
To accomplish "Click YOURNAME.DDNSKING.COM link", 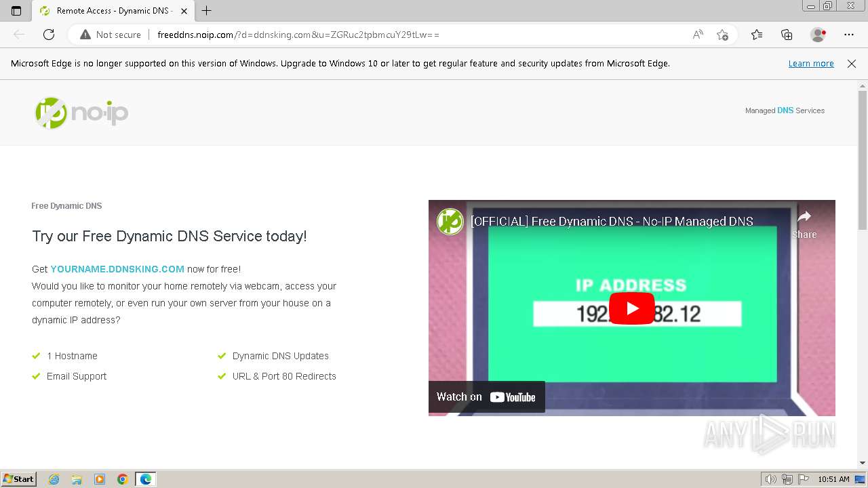I will (117, 269).
